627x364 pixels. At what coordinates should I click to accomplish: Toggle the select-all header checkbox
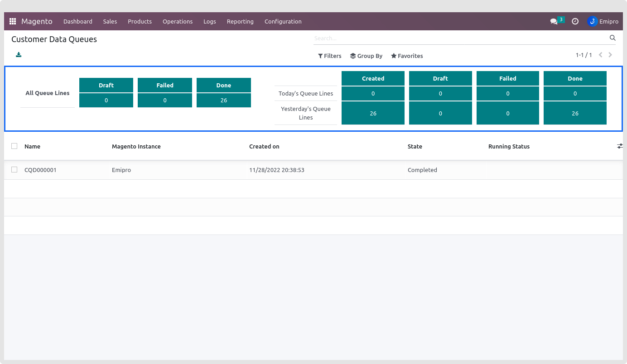tap(14, 146)
